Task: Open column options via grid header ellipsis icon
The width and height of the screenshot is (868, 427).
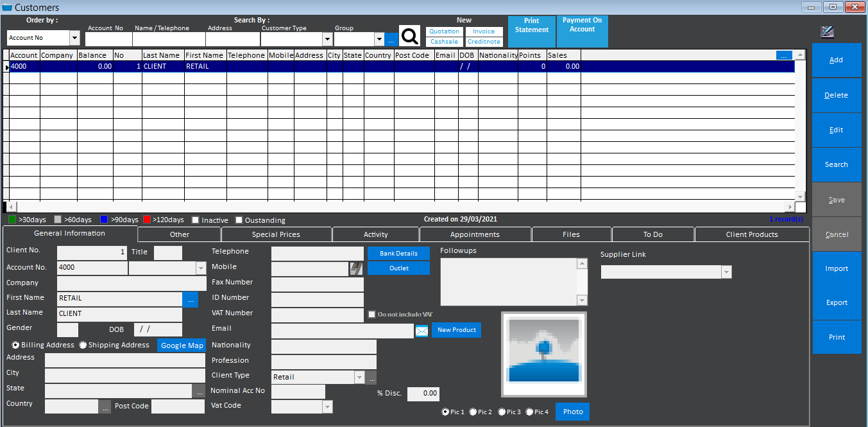Action: pos(784,55)
